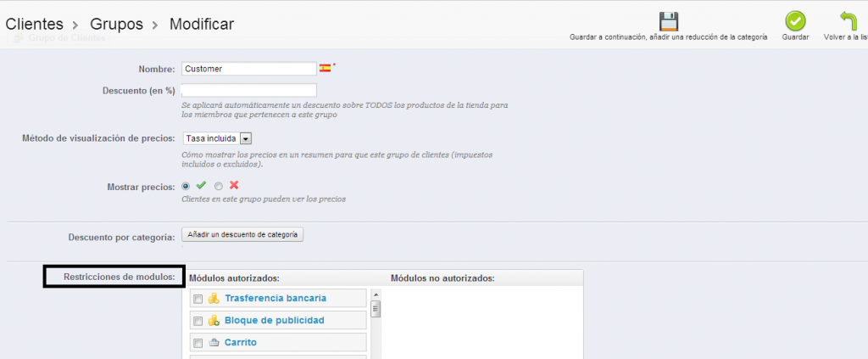Click the Descuento (en %) input field
The height and width of the screenshot is (359, 868).
(x=248, y=90)
